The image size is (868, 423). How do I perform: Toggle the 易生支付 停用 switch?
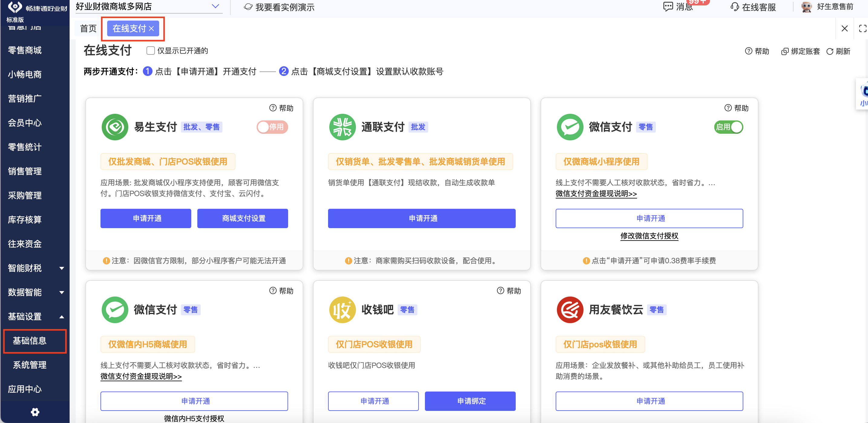point(272,127)
